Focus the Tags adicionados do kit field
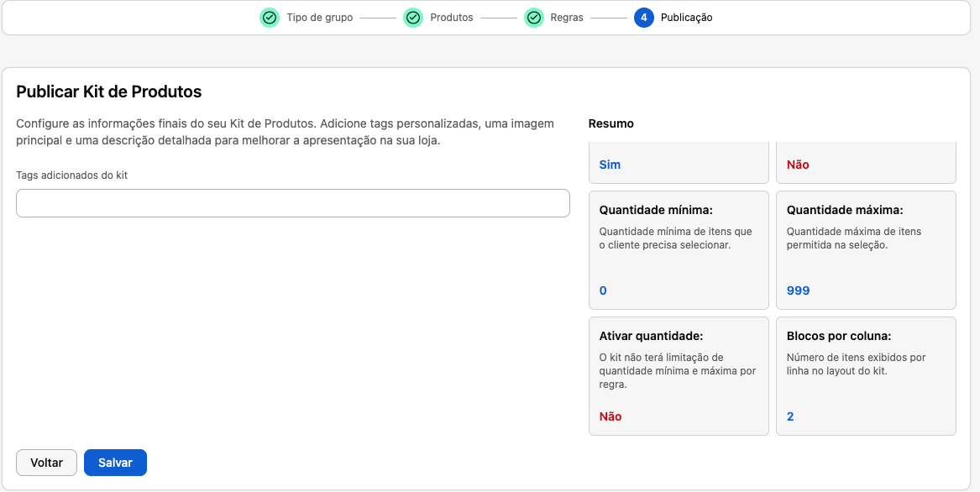The image size is (980, 492). [292, 203]
